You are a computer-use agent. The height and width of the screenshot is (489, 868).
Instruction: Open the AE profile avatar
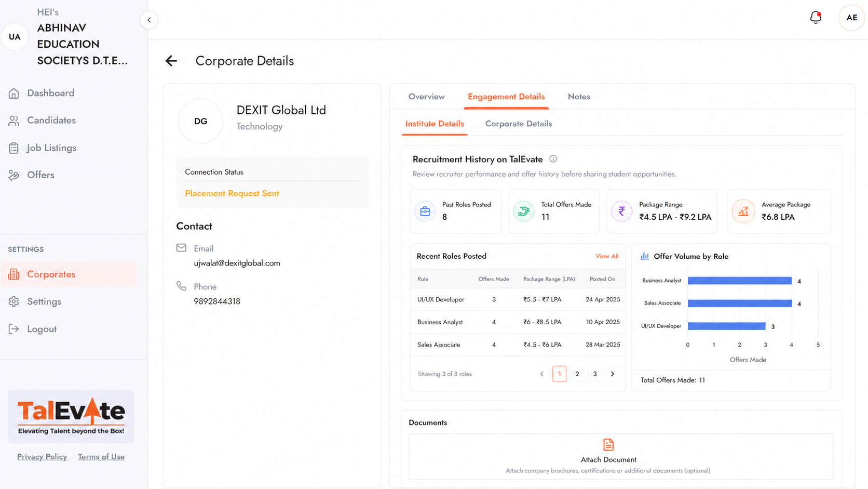(x=851, y=18)
